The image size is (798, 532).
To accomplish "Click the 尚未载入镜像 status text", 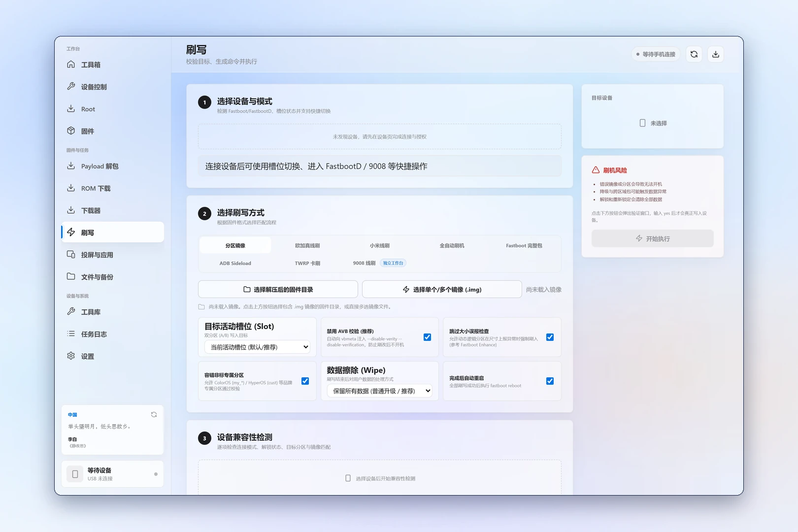I will (x=544, y=290).
